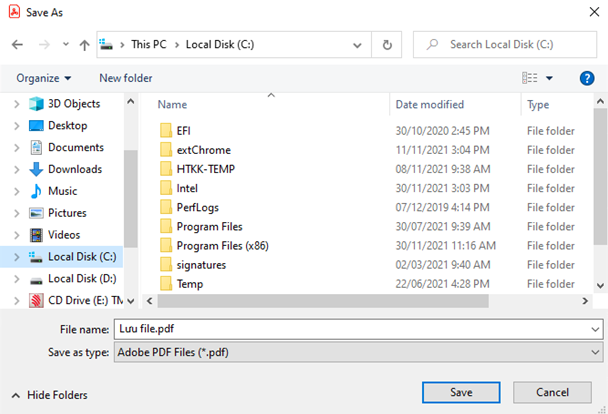Click the change view layout icon
The image size is (608, 414).
pos(530,78)
